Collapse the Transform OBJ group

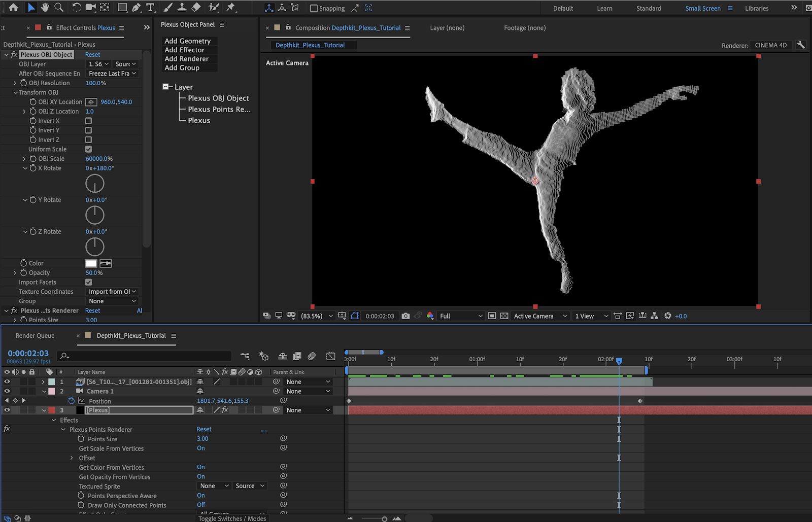pos(16,92)
